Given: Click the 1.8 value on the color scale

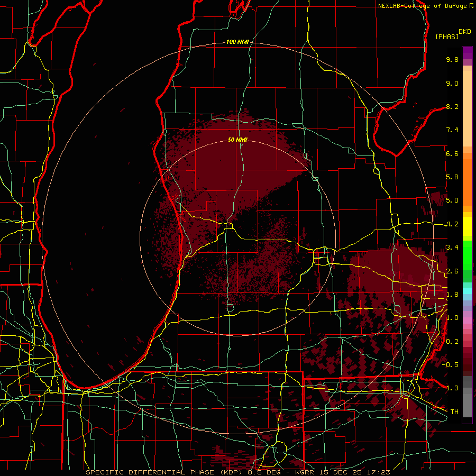Looking at the screenshot, I should [452, 295].
